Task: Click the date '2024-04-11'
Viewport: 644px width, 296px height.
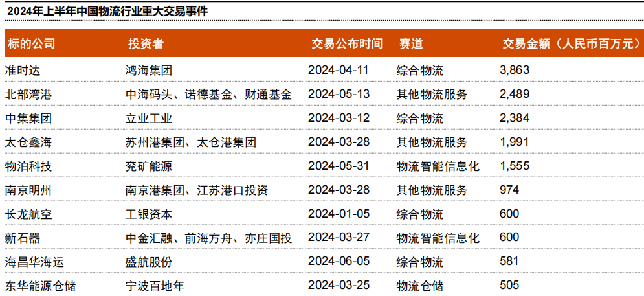Action: pyautogui.click(x=339, y=71)
